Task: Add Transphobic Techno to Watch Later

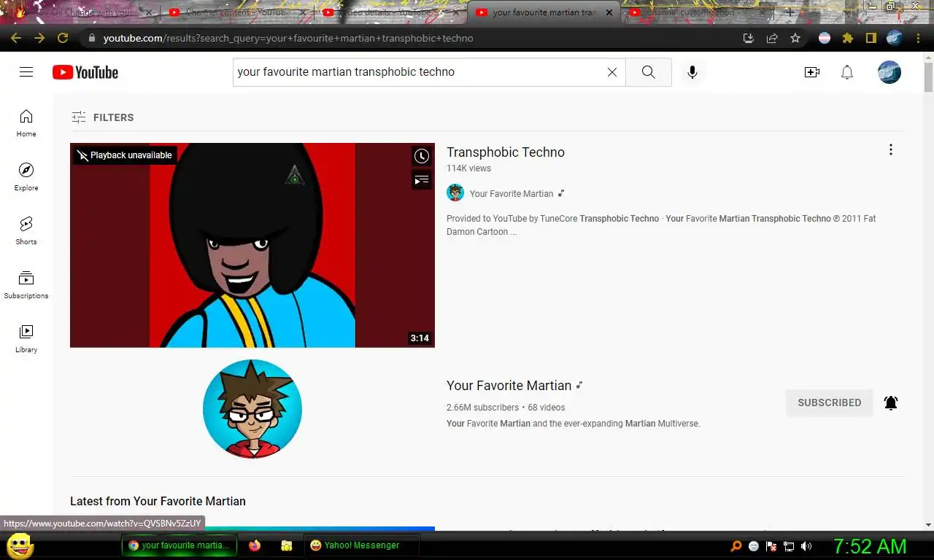Action: coord(422,156)
